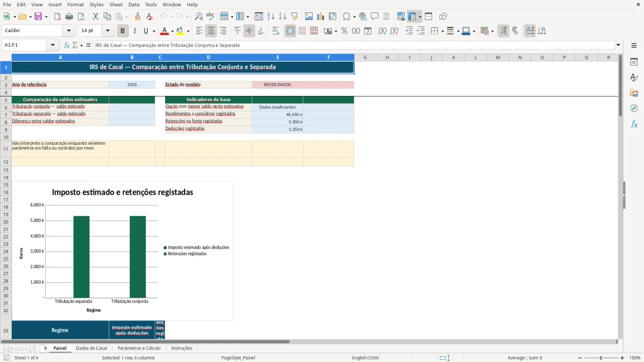Cut the selection with scissors icon
The image size is (644, 362).
click(x=95, y=17)
